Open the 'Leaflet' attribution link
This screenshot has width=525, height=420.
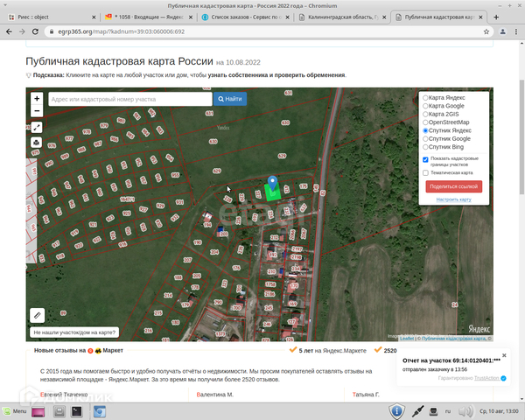click(x=407, y=339)
